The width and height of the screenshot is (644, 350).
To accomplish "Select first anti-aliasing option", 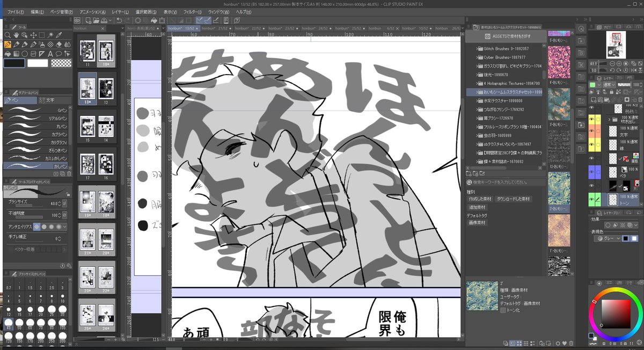I will (36, 227).
